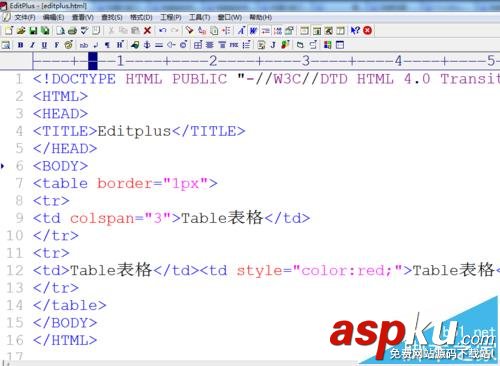
Task: Click the </table> closing tag
Action: point(69,305)
